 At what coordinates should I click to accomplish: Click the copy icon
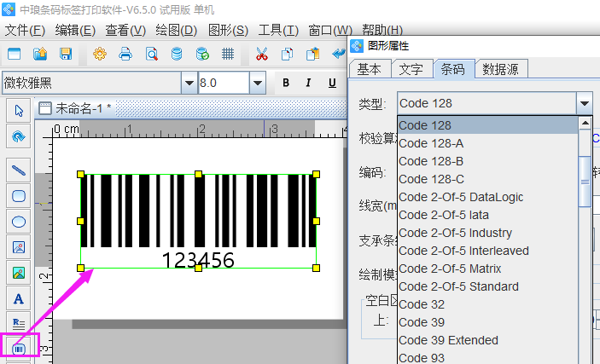tap(287, 54)
